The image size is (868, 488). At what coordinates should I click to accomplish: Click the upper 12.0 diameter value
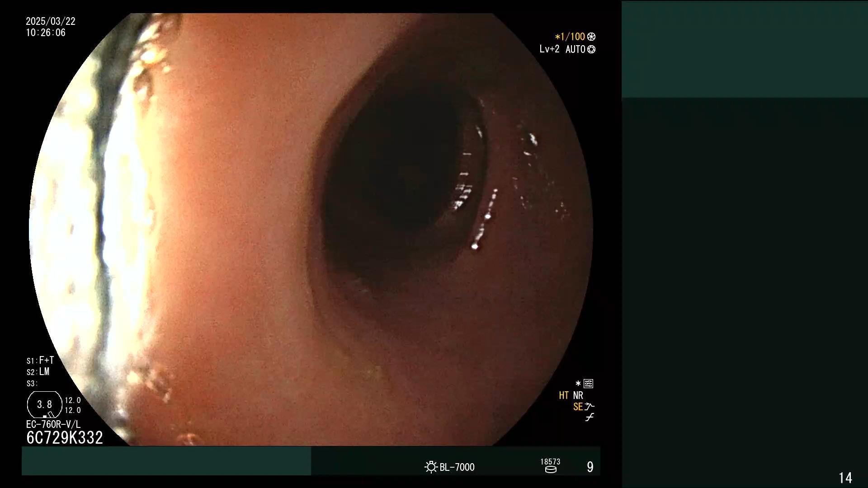click(73, 400)
